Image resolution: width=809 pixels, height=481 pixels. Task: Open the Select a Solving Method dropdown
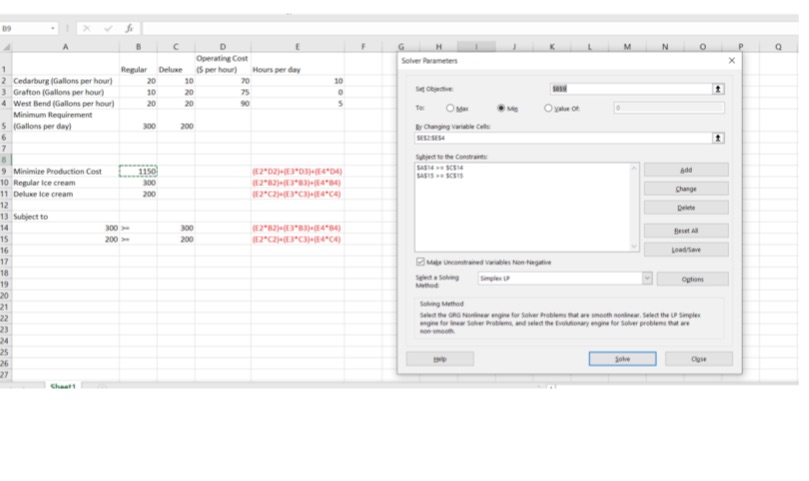click(647, 278)
